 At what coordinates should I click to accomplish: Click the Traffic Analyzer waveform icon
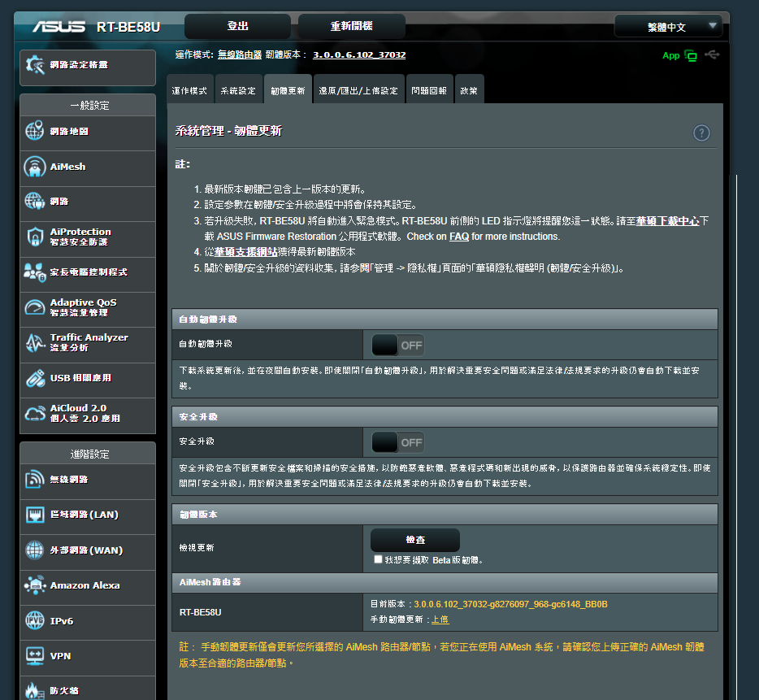coord(34,342)
